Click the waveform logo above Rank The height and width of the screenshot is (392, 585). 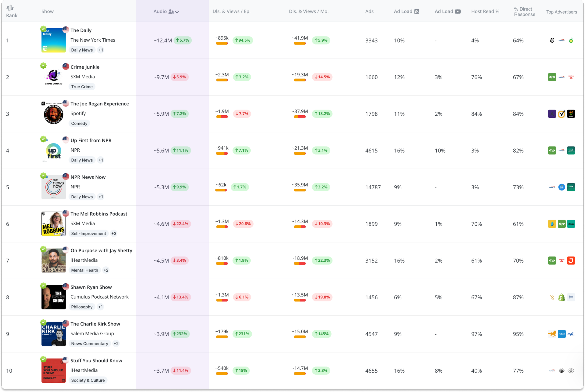[x=10, y=8]
